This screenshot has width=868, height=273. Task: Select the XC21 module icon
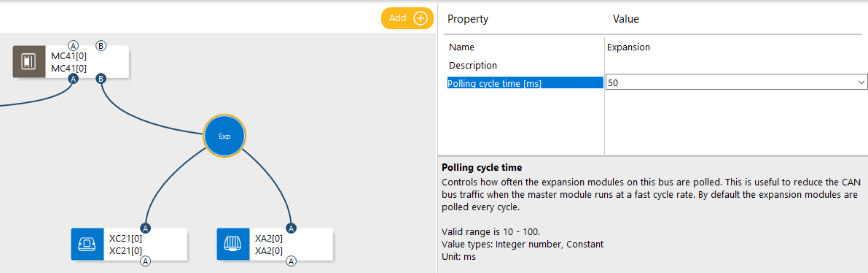pyautogui.click(x=87, y=244)
